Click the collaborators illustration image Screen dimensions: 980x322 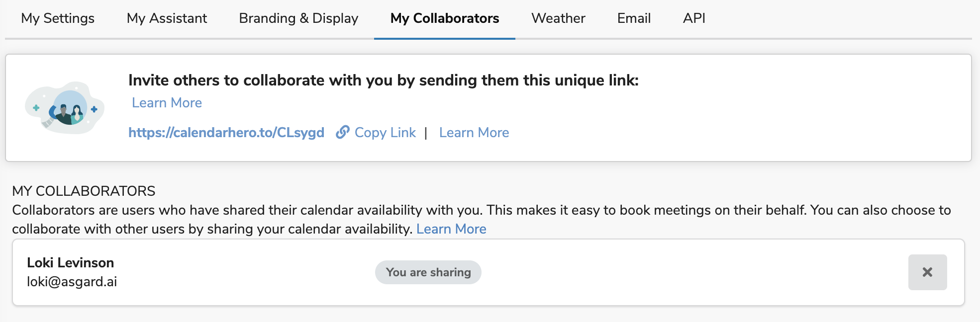pyautogui.click(x=65, y=108)
